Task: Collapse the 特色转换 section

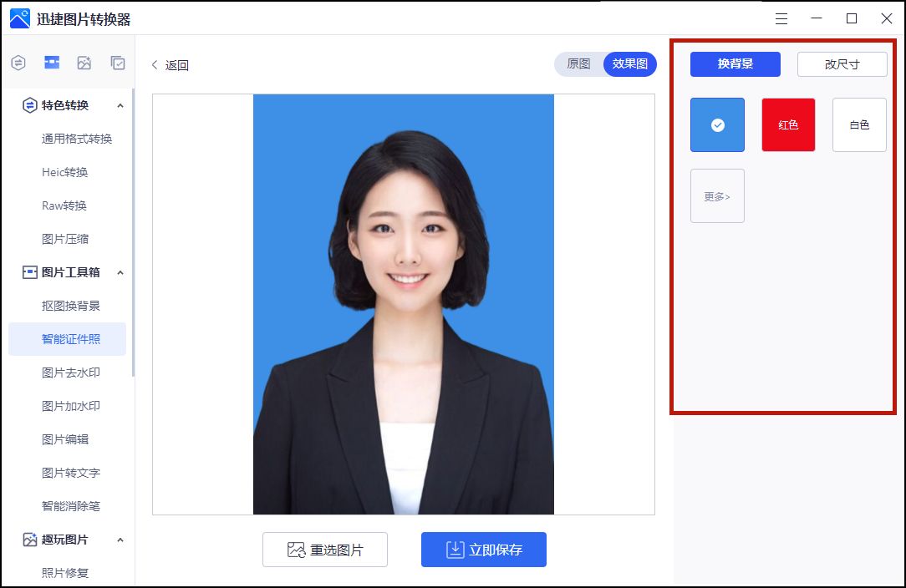Action: (x=120, y=104)
